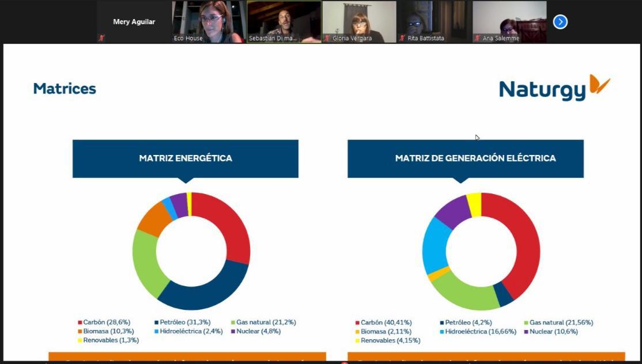Select Sebastián Di ma... video thumbnail

284,21
